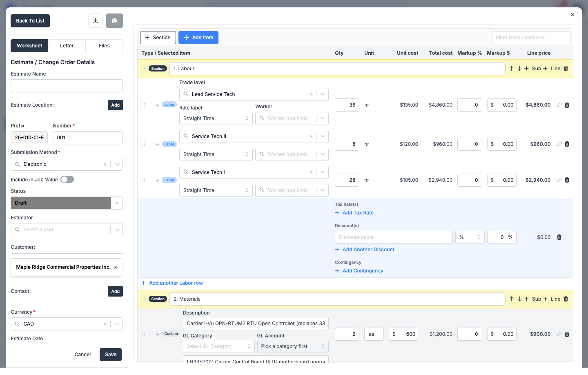Open the discount type percent dropdown
The height and width of the screenshot is (375, 588).
point(470,237)
